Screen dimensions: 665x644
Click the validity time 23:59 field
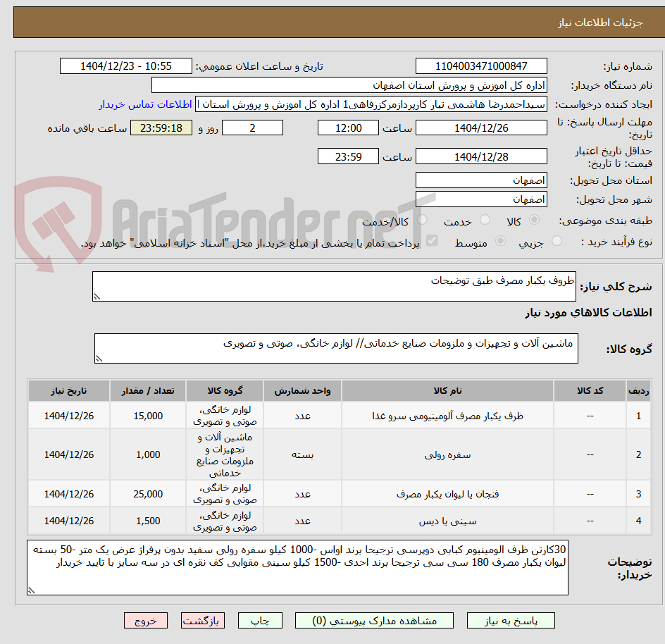coord(348,156)
